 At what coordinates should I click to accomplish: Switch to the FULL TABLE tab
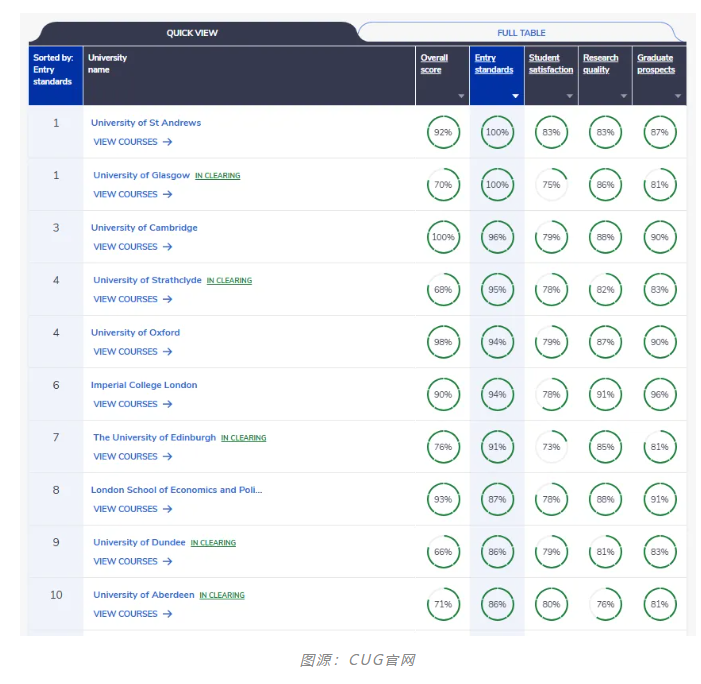pyautogui.click(x=521, y=33)
